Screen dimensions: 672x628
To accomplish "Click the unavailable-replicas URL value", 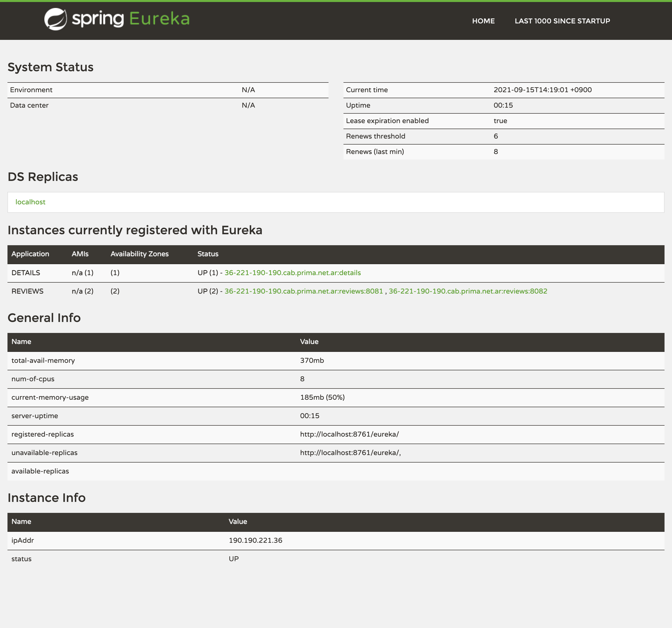I will click(x=350, y=452).
